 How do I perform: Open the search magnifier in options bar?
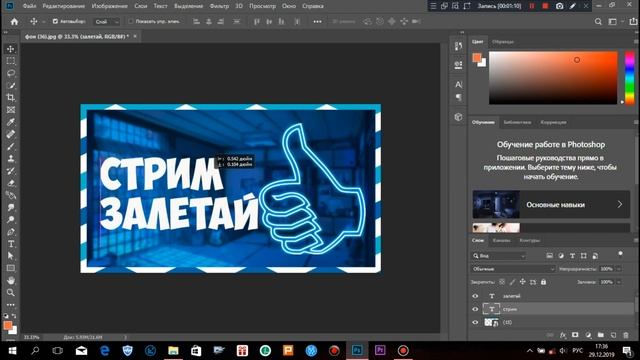(x=598, y=22)
